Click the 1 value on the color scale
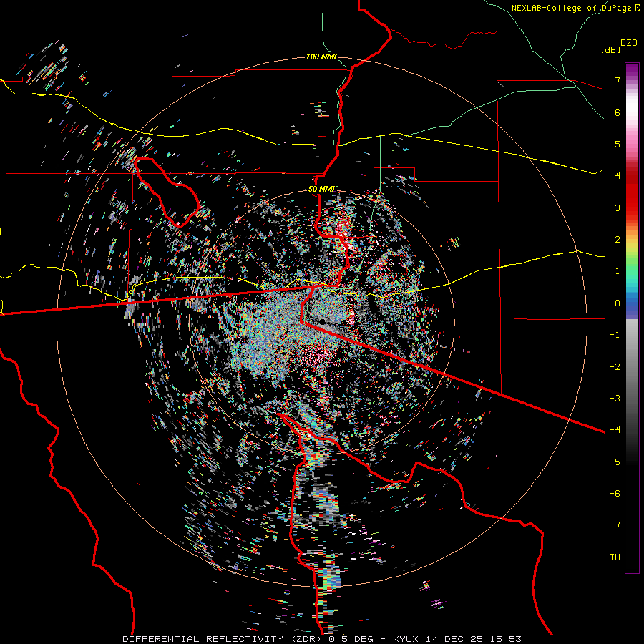The width and height of the screenshot is (644, 644). 618,271
